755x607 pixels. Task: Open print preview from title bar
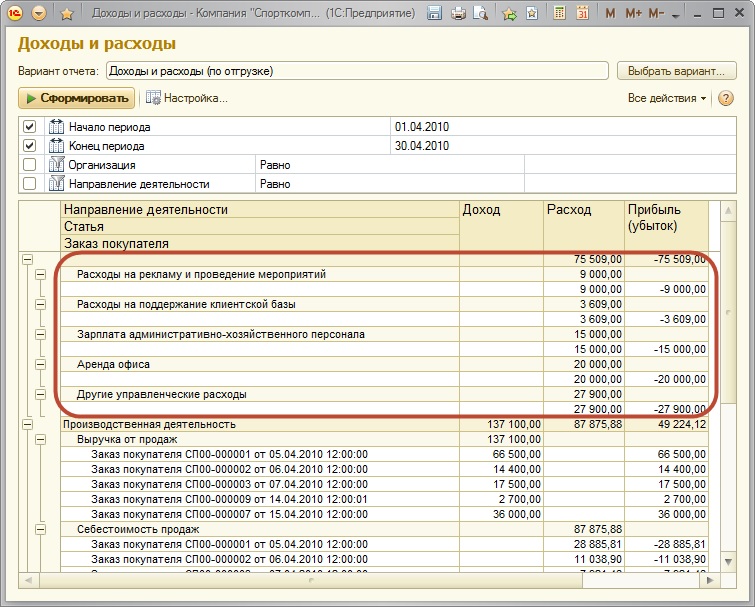pyautogui.click(x=481, y=14)
